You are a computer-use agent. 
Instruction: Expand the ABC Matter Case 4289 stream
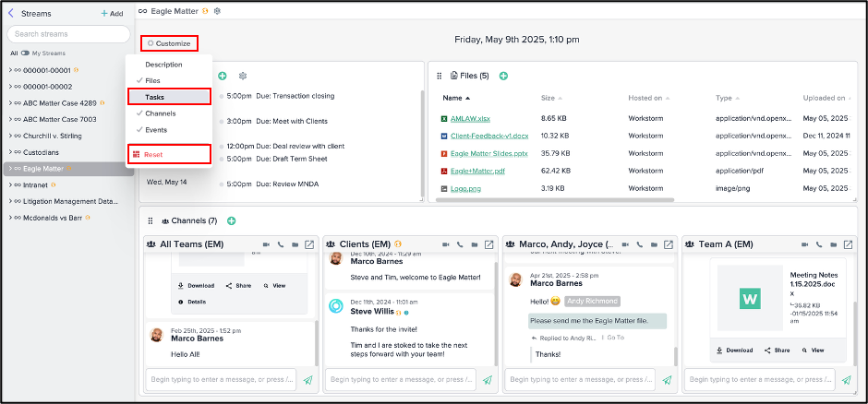coord(9,102)
